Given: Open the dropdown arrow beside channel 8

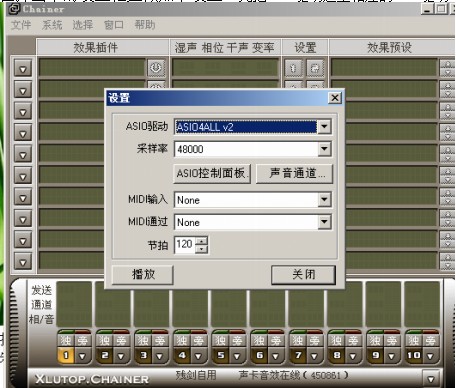Looking at the screenshot, I should click(x=353, y=356).
